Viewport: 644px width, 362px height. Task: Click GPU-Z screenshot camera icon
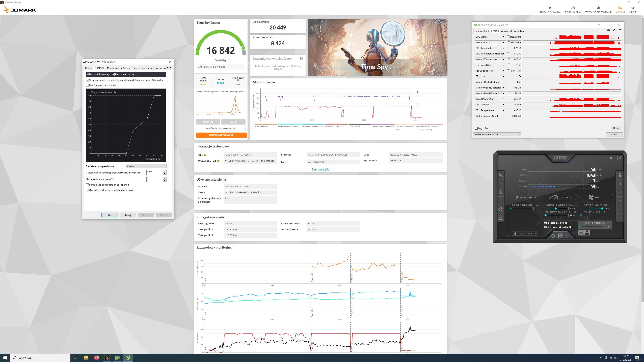[608, 30]
